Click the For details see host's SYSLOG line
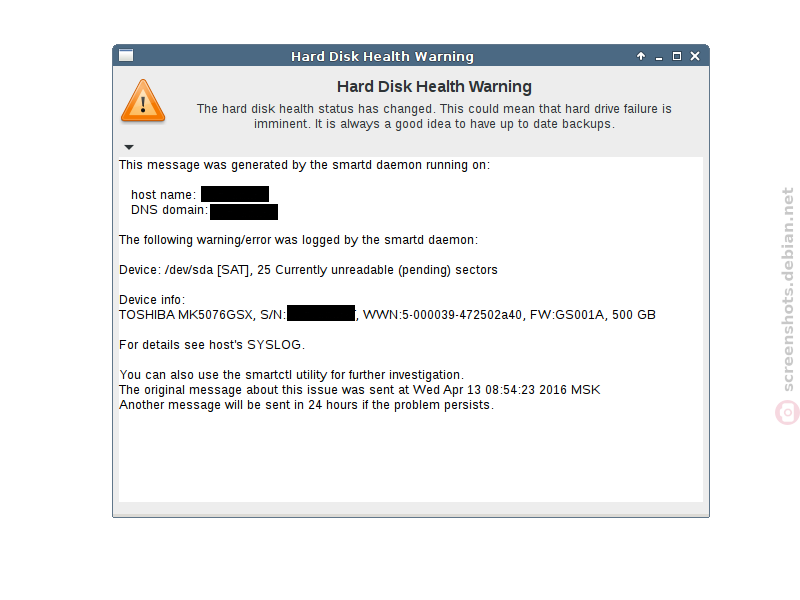Screen dimensions: 800x600 click(212, 345)
